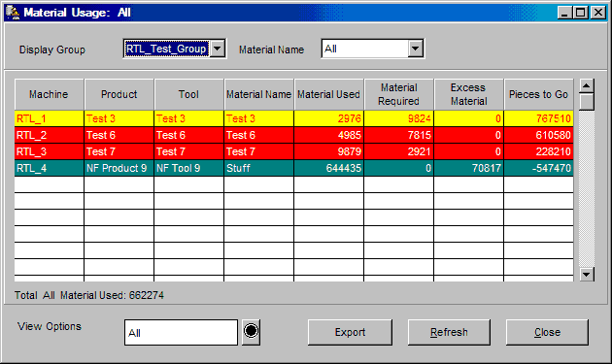Click the Material Used value 644435
The height and width of the screenshot is (364, 612).
328,168
